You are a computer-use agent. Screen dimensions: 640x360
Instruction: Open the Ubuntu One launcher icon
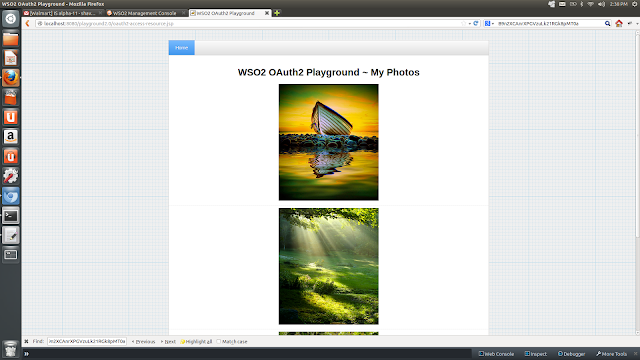pyautogui.click(x=11, y=117)
